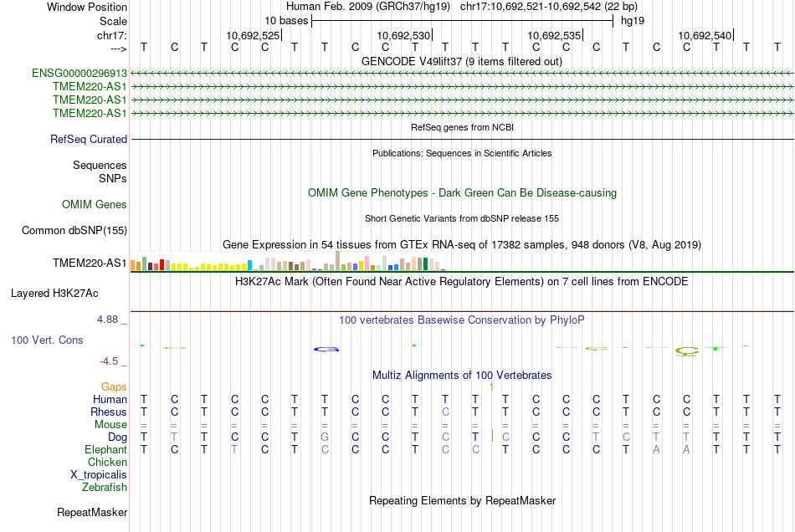Click the '10 bases' scale bar label
Screen dimensions: 795x532
pyautogui.click(x=286, y=21)
